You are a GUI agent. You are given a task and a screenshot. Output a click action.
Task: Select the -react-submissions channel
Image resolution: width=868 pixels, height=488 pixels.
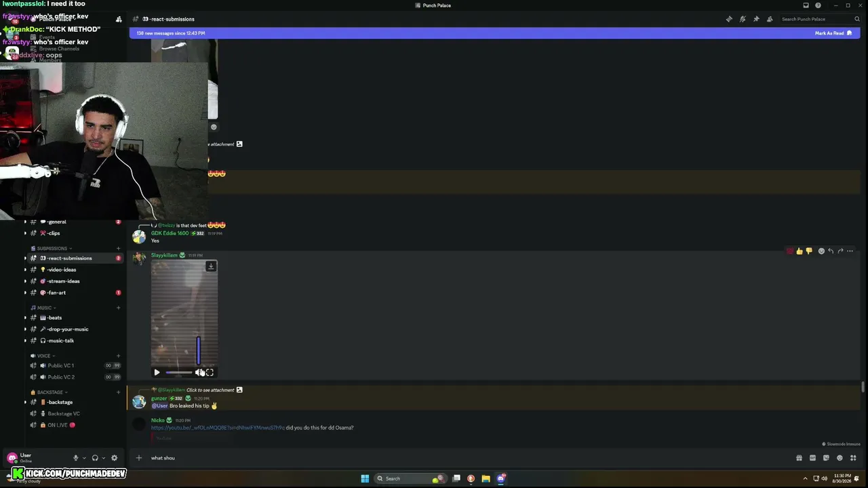click(x=75, y=258)
